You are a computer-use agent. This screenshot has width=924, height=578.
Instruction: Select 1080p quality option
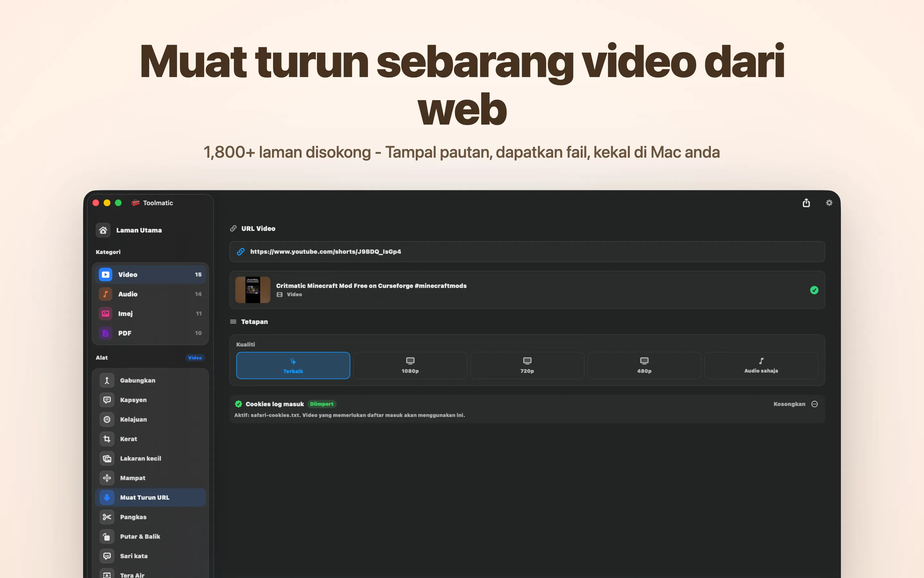(410, 365)
